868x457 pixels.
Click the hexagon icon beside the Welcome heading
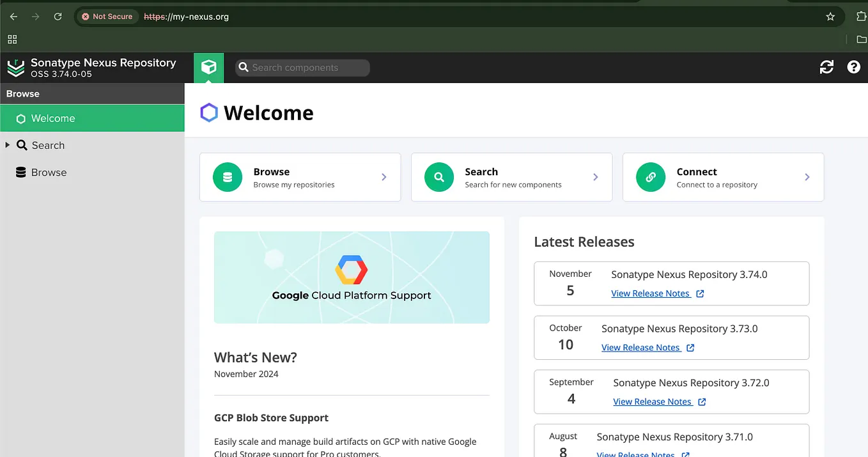pyautogui.click(x=208, y=112)
